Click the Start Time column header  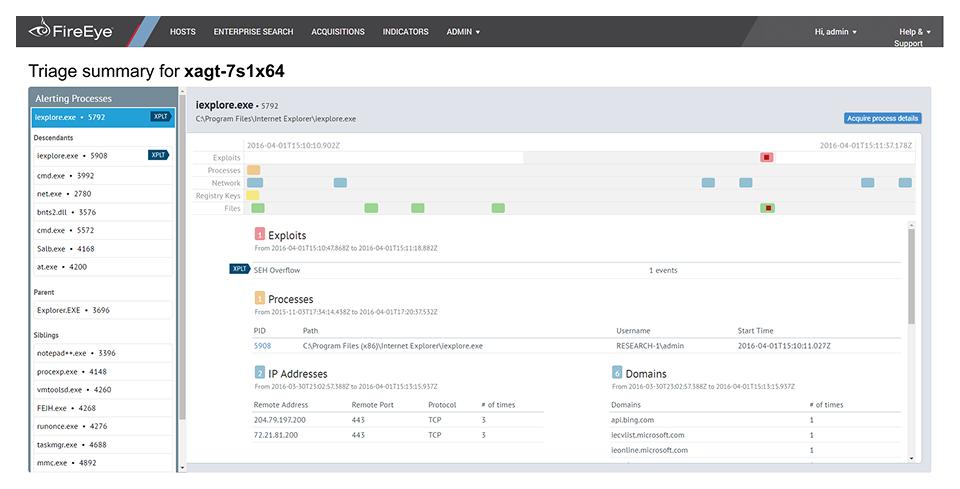(x=756, y=330)
